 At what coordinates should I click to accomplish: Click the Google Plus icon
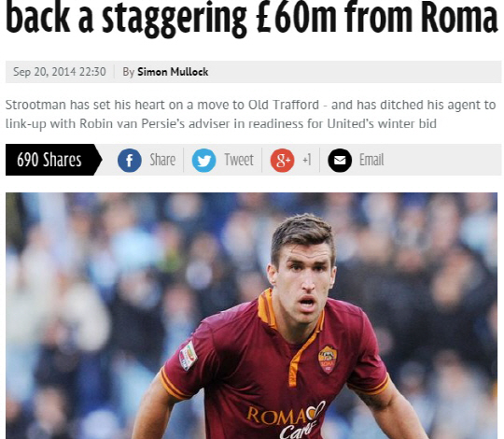[282, 160]
